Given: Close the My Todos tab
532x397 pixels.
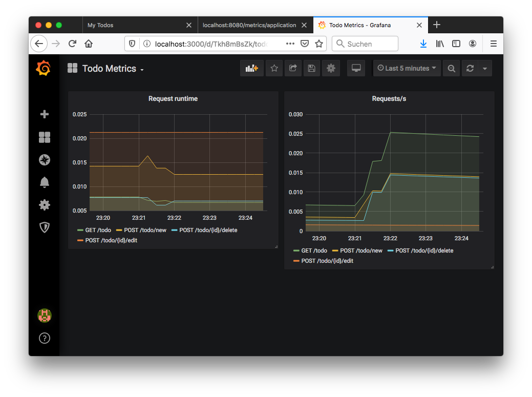Looking at the screenshot, I should (189, 25).
